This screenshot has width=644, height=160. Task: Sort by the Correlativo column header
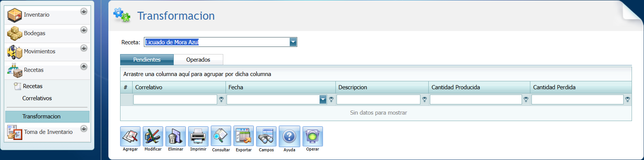point(179,87)
